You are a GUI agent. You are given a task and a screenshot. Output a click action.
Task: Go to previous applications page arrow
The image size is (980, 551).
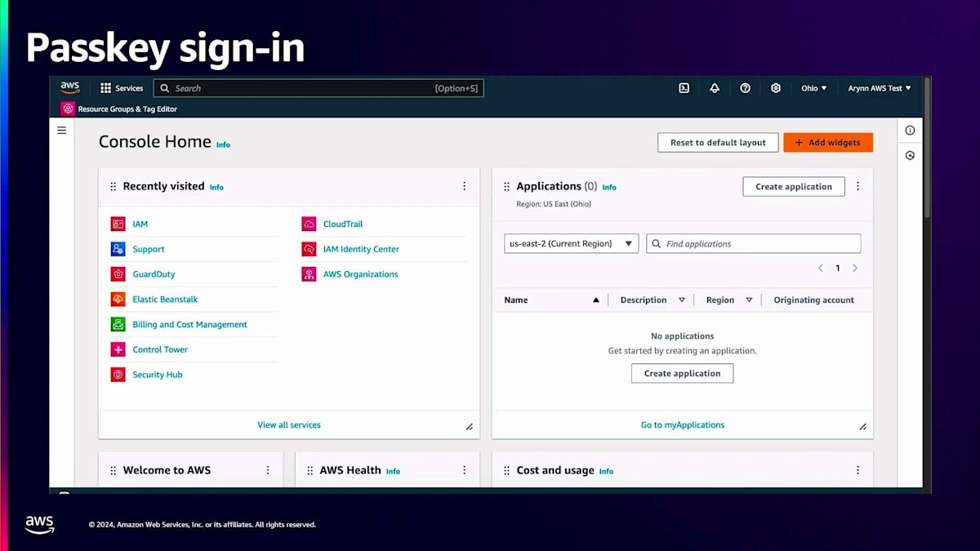click(x=821, y=268)
